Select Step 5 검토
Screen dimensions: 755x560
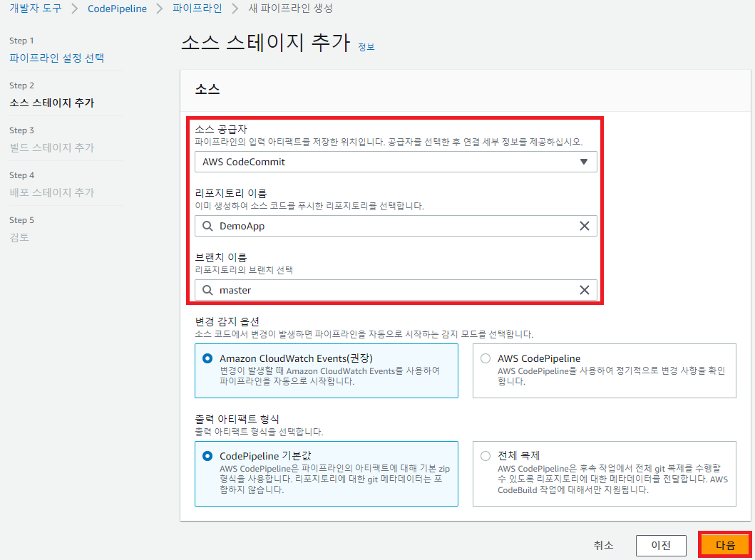[19, 237]
